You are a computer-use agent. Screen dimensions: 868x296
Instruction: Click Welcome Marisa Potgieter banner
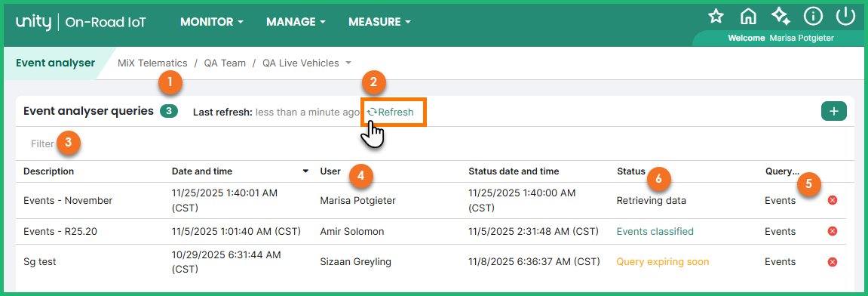(x=781, y=39)
